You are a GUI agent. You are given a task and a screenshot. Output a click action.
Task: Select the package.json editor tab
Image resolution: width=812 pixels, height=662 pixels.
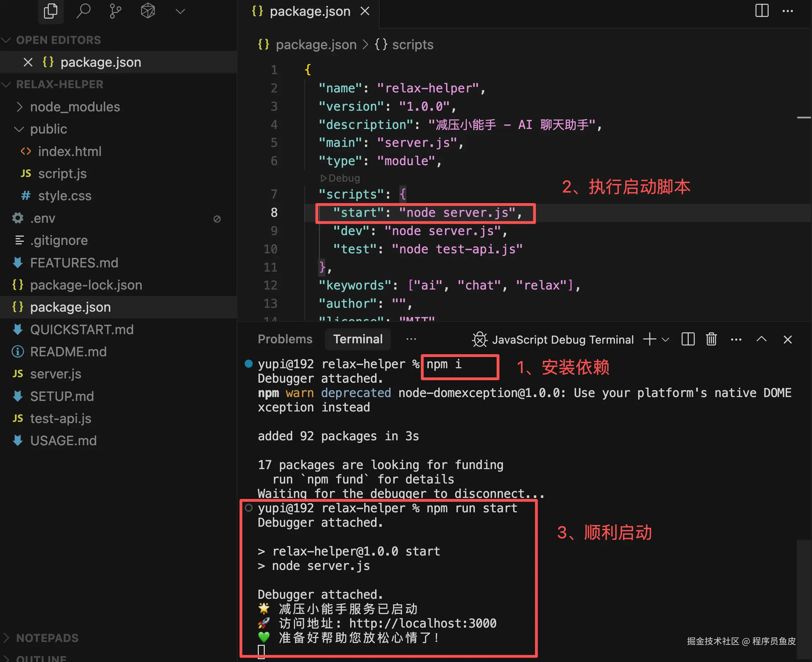(309, 12)
